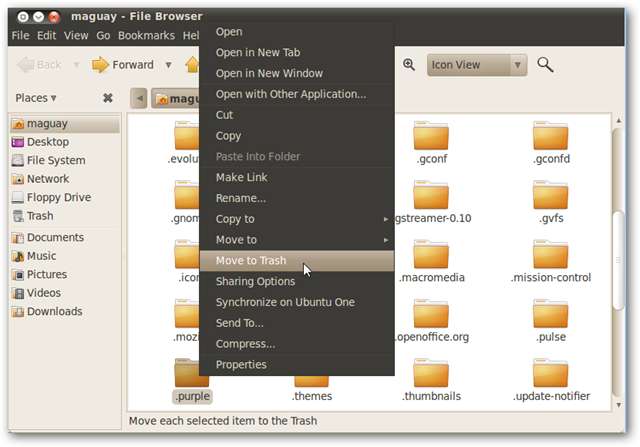Choose Synchronize on Ubuntu One
640x447 pixels.
coord(297,302)
